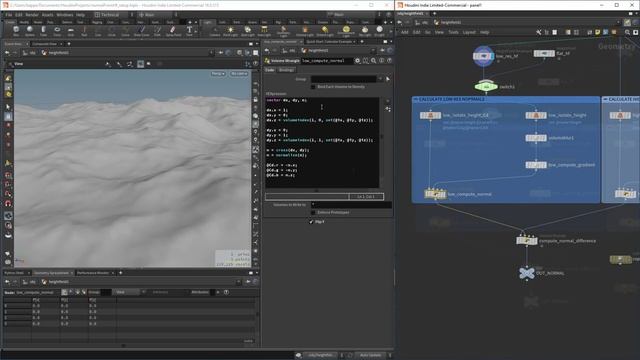Image resolution: width=640 pixels, height=360 pixels.
Task: Click the VEX editor vertical scrollbar
Action: click(382, 142)
